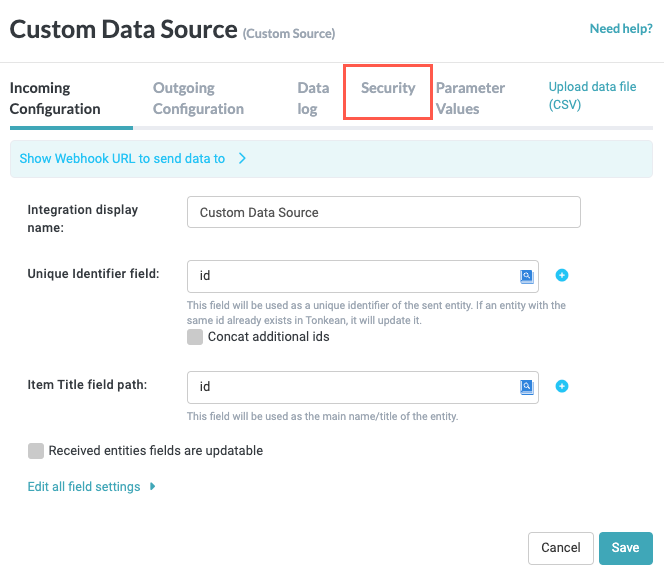Open field picker in Unique Identifier field
Viewport: 664px width, 585px height.
tap(527, 277)
